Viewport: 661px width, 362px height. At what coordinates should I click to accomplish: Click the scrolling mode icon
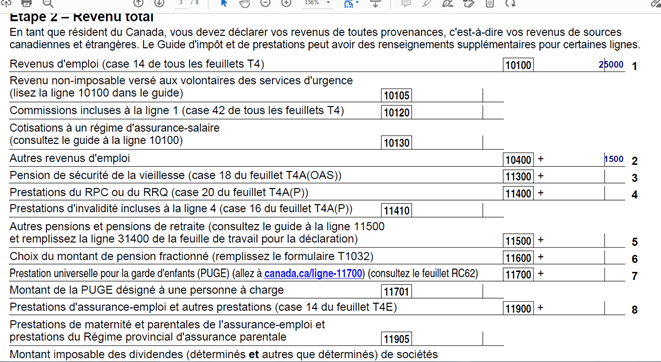tap(375, 3)
